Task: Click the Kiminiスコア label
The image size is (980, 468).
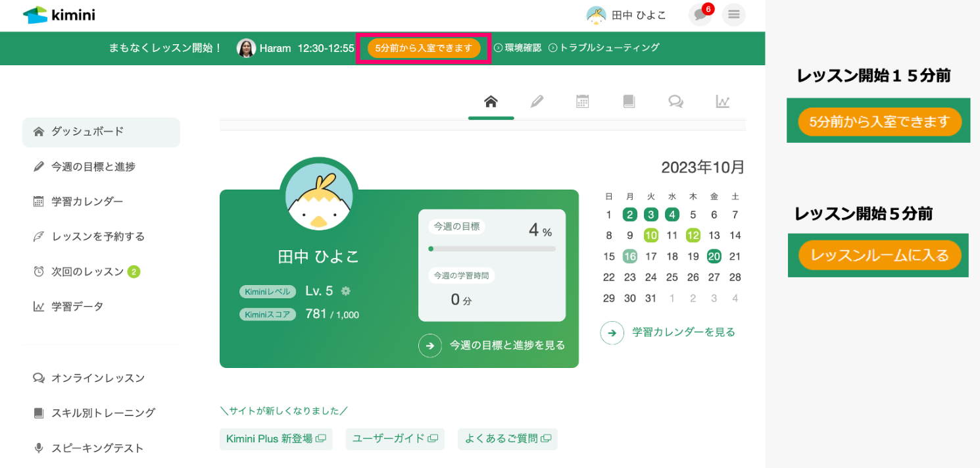Action: pyautogui.click(x=268, y=315)
